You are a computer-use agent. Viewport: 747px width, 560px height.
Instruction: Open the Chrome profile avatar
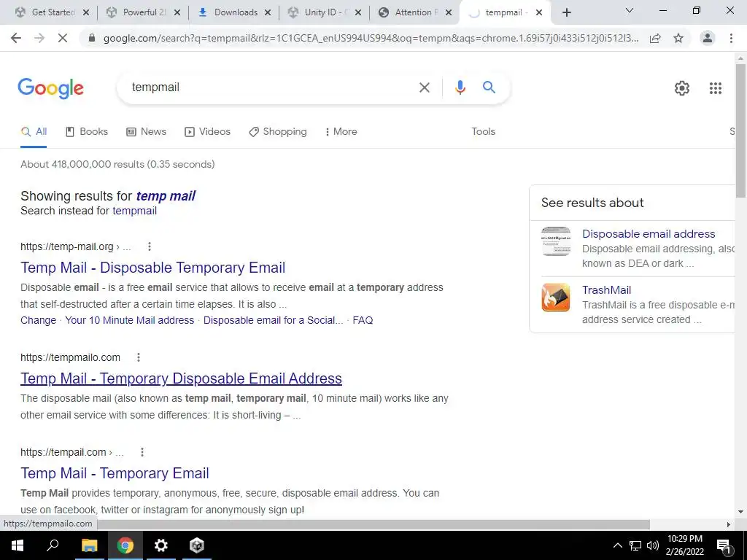[708, 38]
